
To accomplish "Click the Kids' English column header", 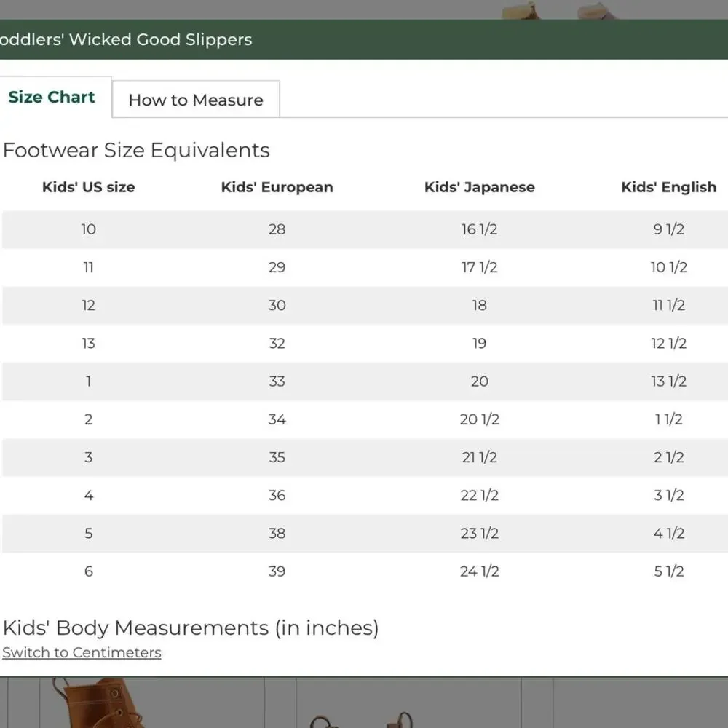I will click(668, 186).
